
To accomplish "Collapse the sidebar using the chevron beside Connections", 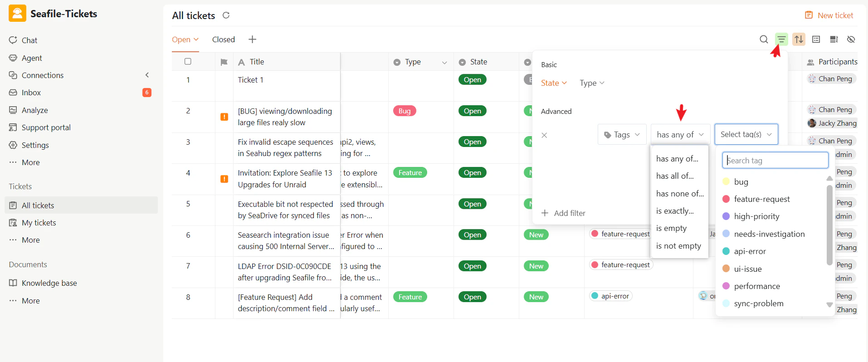I will (147, 75).
